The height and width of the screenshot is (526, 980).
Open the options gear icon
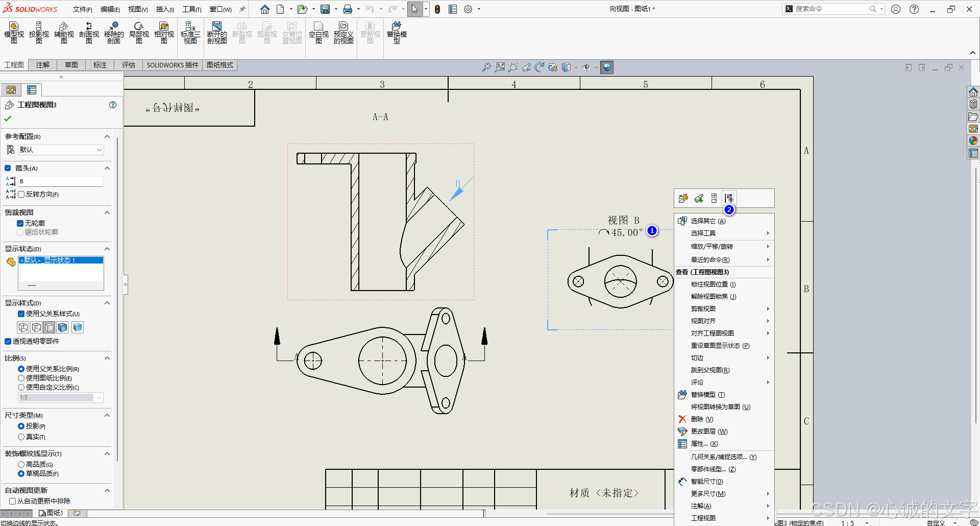(468, 9)
